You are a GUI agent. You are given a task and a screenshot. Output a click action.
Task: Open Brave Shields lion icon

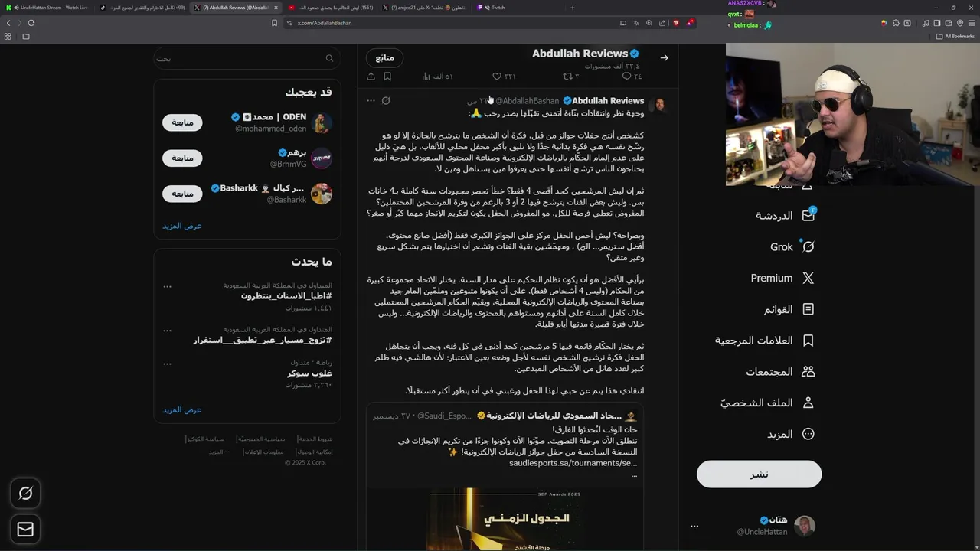[675, 23]
